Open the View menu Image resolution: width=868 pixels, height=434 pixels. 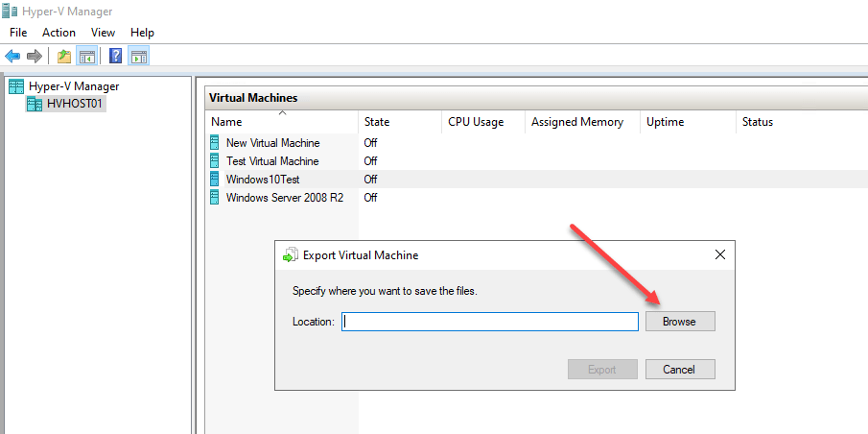pos(103,33)
